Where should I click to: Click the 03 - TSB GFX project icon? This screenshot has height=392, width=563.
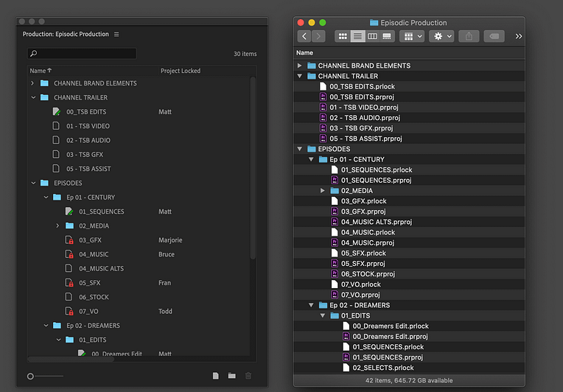56,154
